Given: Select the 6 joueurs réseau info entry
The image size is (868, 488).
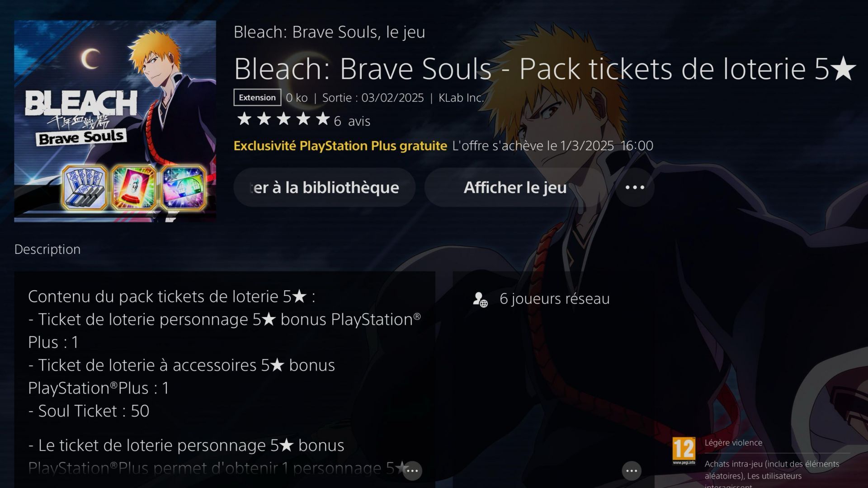Looking at the screenshot, I should (x=541, y=299).
